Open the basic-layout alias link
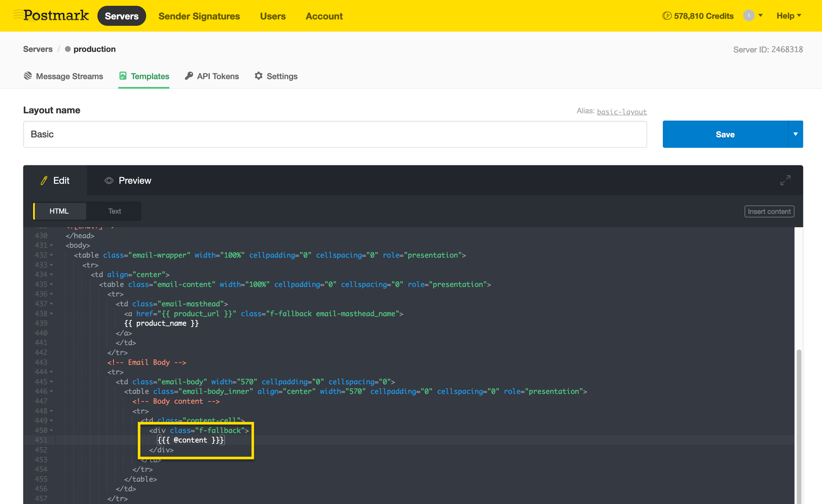Image resolution: width=822 pixels, height=504 pixels. click(622, 112)
